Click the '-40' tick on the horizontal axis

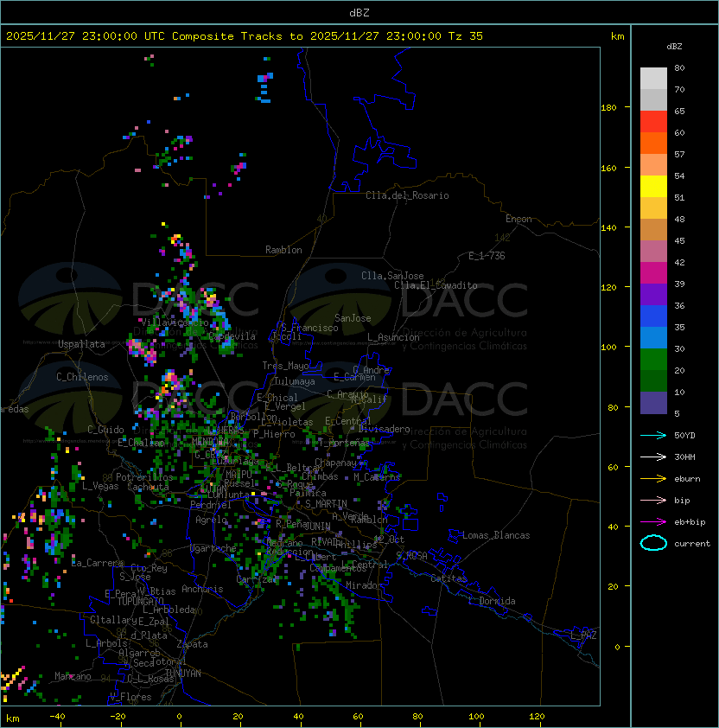point(57,717)
